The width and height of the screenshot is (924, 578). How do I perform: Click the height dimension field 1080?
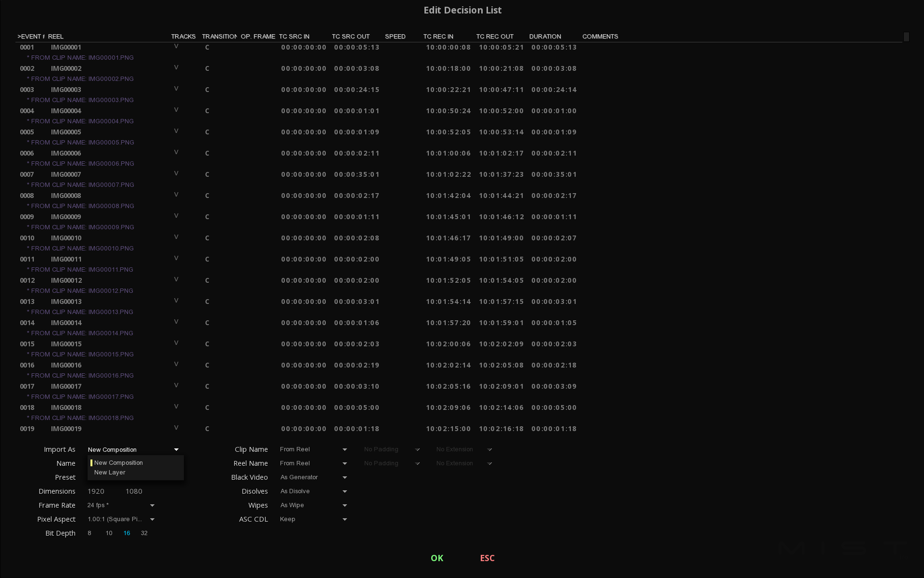(x=134, y=491)
